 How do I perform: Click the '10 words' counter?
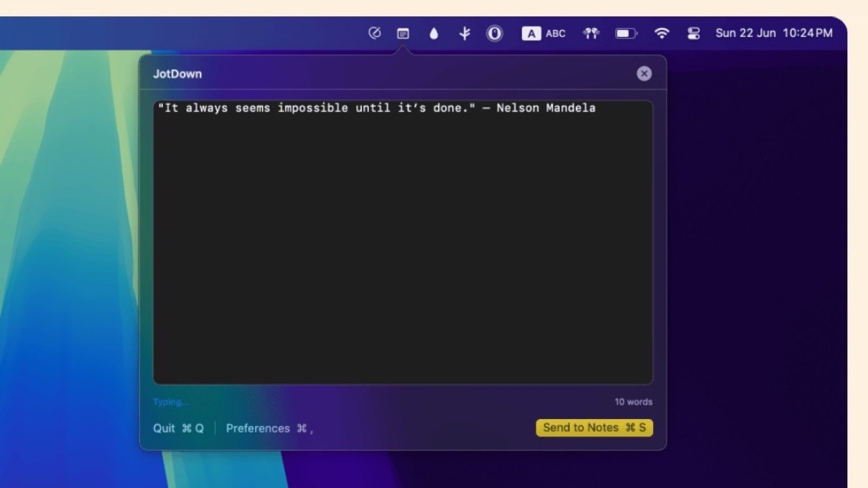[x=633, y=402]
